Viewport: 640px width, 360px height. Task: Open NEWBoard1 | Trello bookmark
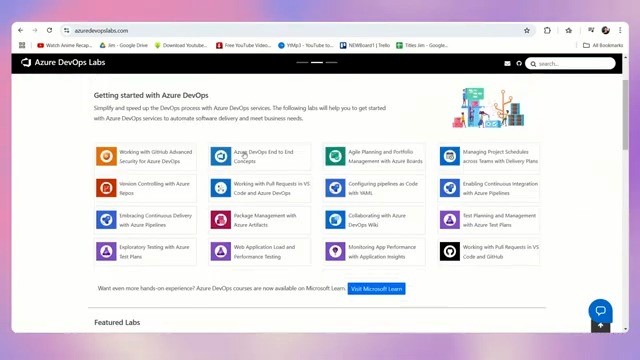365,45
